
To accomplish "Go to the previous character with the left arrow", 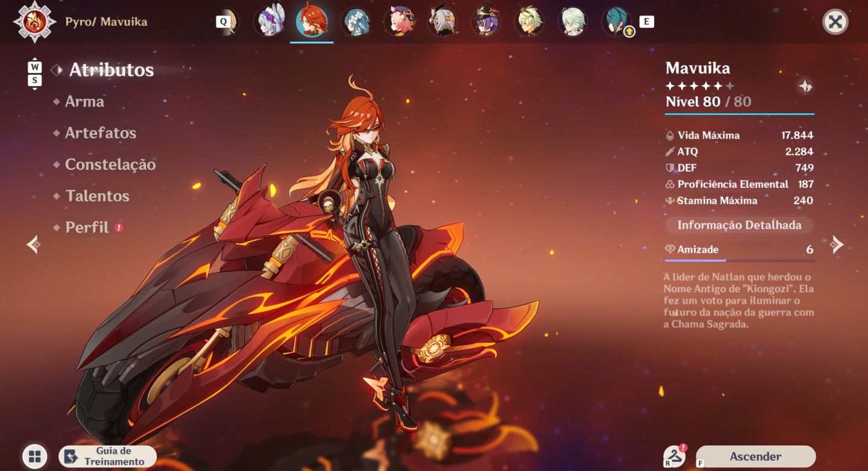I will (34, 244).
